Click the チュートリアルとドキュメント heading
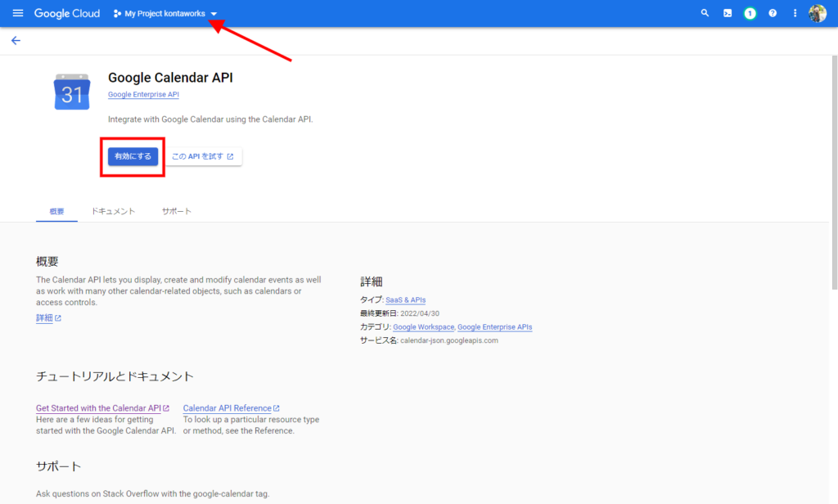838x504 pixels. (115, 376)
